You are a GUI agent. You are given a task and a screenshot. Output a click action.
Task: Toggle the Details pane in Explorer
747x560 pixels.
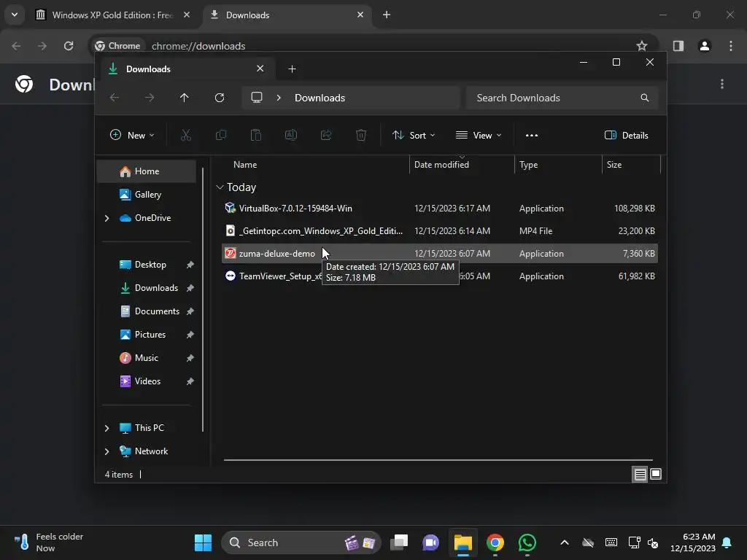(626, 135)
